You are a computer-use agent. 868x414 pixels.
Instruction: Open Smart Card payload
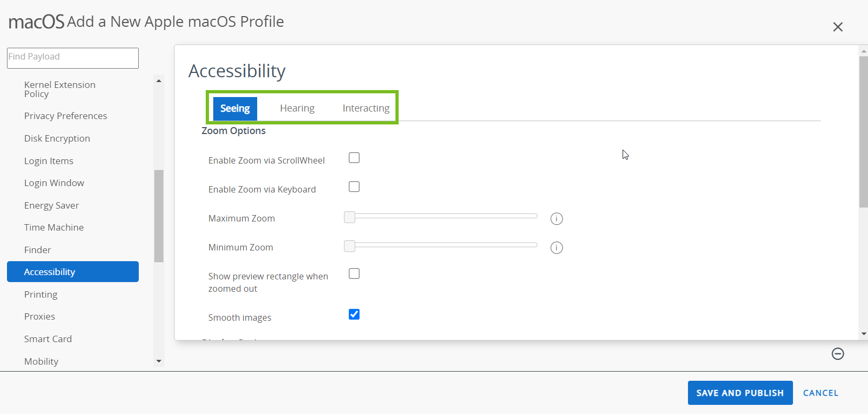(48, 339)
